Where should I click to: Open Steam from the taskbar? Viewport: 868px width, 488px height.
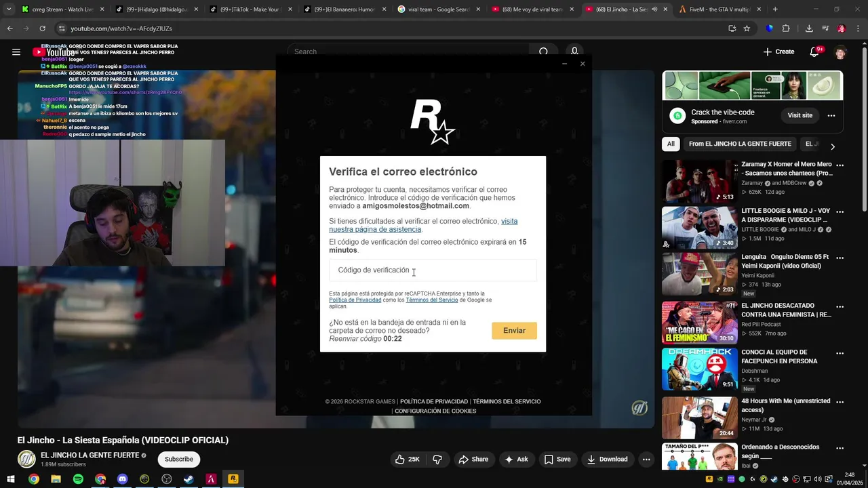coord(189,479)
